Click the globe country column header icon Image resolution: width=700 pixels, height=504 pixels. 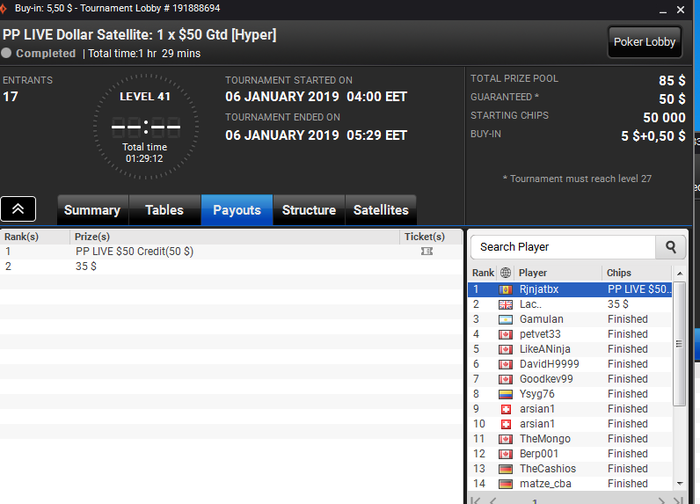505,272
